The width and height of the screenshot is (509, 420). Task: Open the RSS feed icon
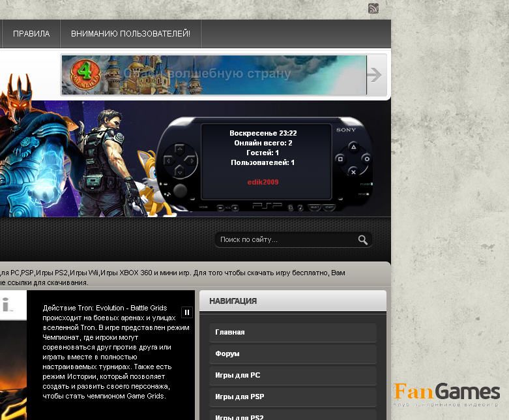pos(373,8)
